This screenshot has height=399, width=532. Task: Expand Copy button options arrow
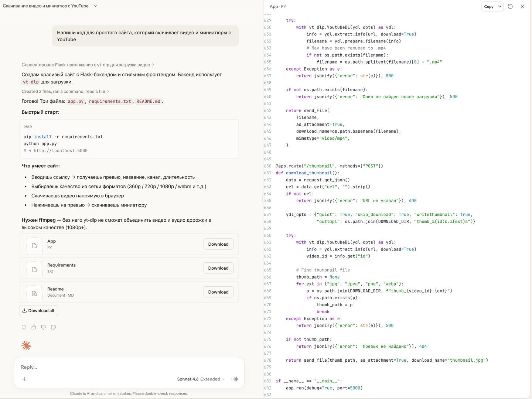pyautogui.click(x=499, y=7)
